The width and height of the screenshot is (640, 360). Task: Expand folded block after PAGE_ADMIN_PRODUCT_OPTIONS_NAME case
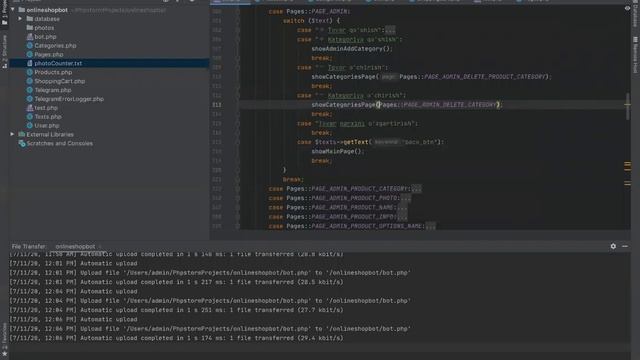tap(430, 226)
